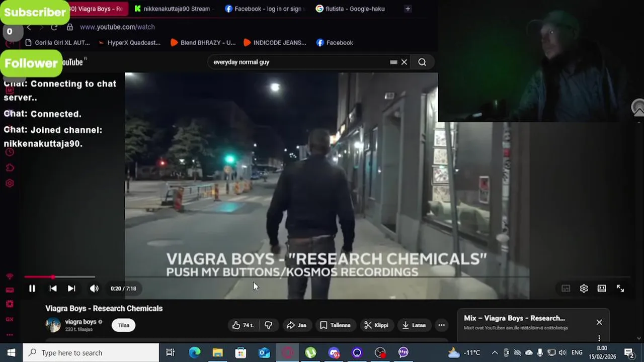Open sidebar three-dot more menu
Viewport: 644px width, 362px height.
10,334
